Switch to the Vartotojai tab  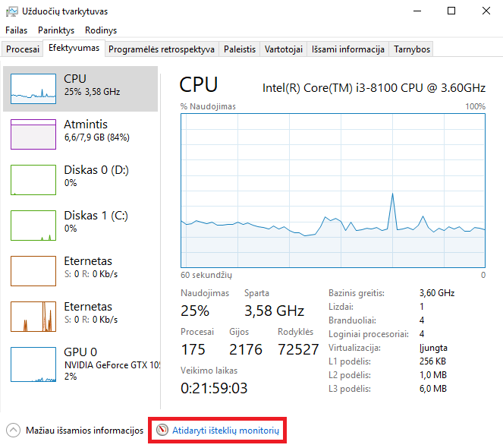coord(283,49)
